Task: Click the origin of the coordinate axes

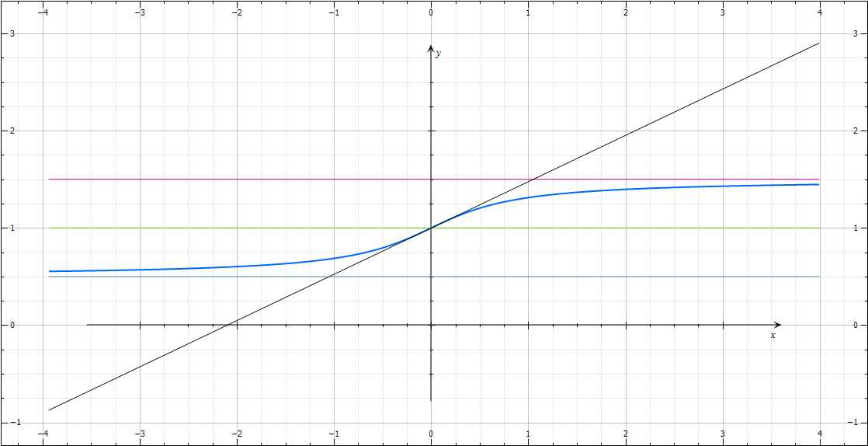Action: click(431, 325)
